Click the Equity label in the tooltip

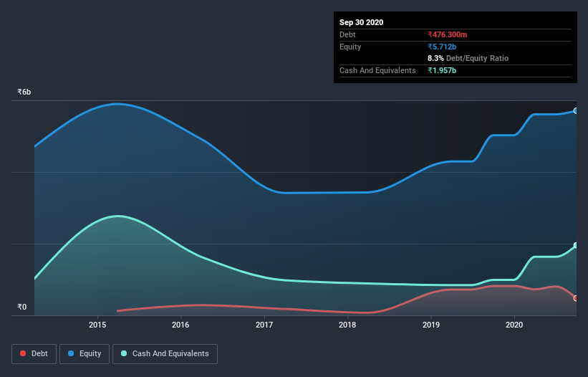pyautogui.click(x=350, y=47)
